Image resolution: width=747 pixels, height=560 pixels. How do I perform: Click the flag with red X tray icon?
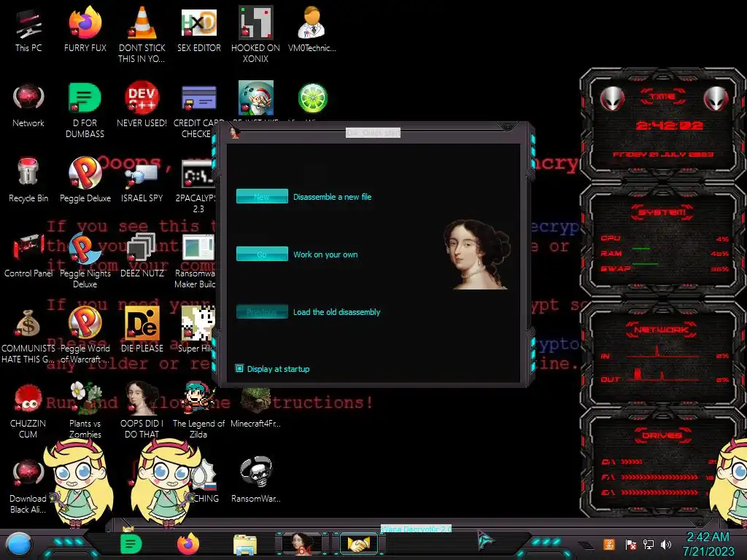(x=630, y=544)
